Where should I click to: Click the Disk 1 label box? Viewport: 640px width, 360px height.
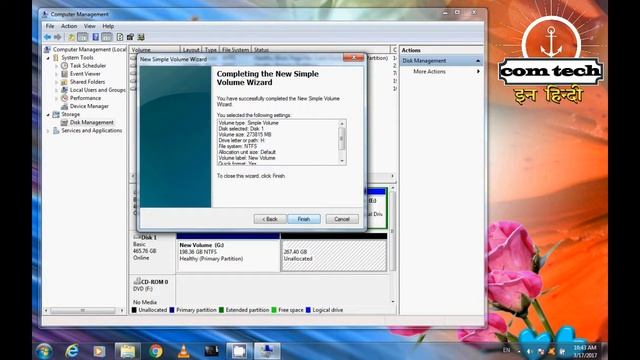coord(153,252)
